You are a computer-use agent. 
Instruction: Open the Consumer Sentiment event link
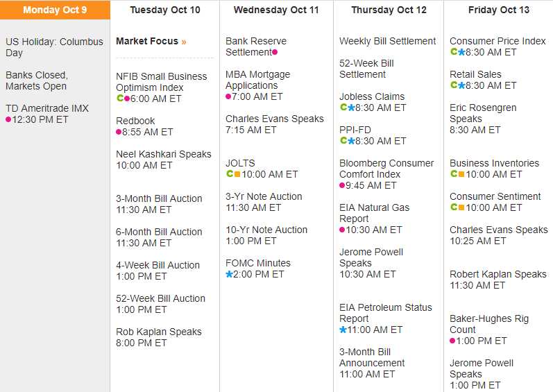495,196
